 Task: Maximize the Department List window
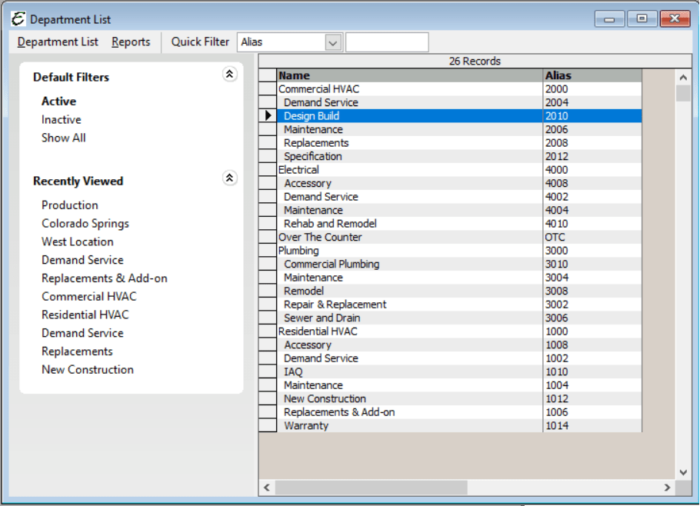[641, 19]
